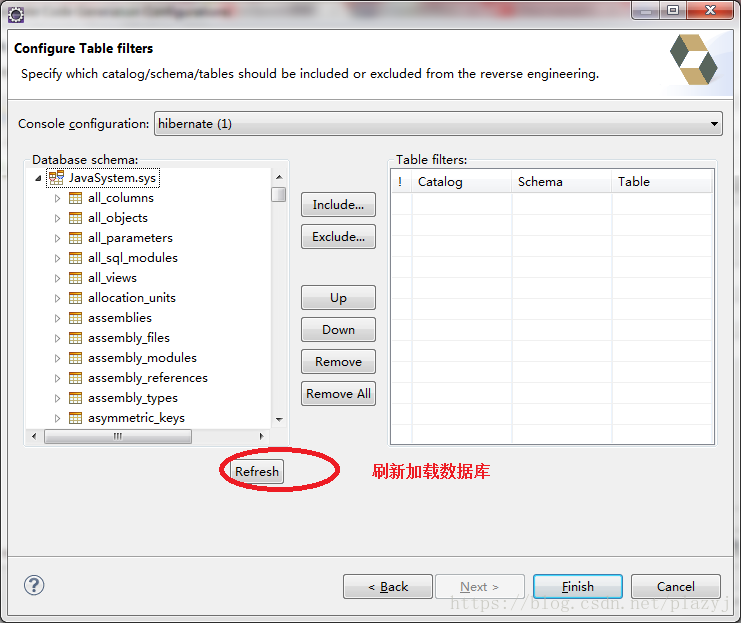Click the assembly_modules table icon
This screenshot has width=741, height=623.
(76, 358)
